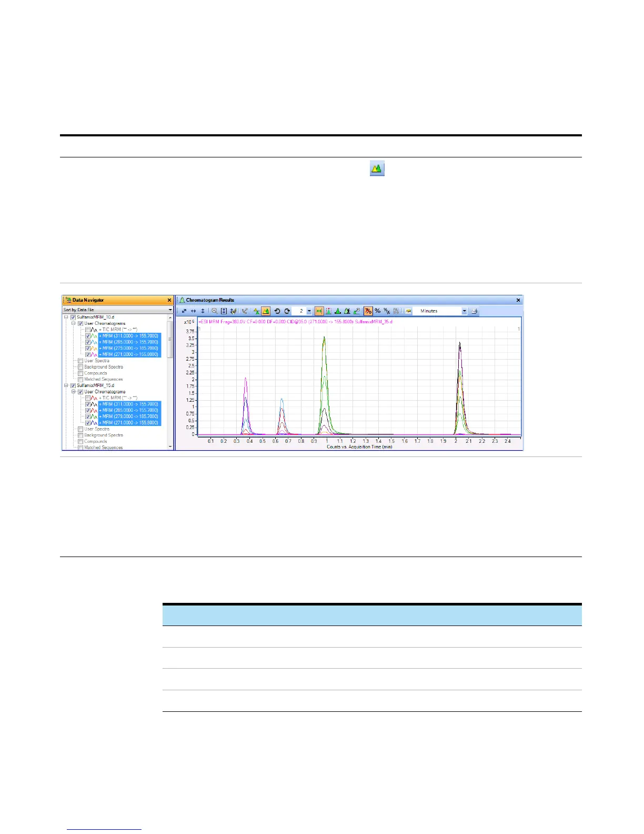Select MRM (279.0000 -> 185.7000) row in SulfamixMRM_15.d
Viewport: 644px width, 834px height.
tap(129, 416)
